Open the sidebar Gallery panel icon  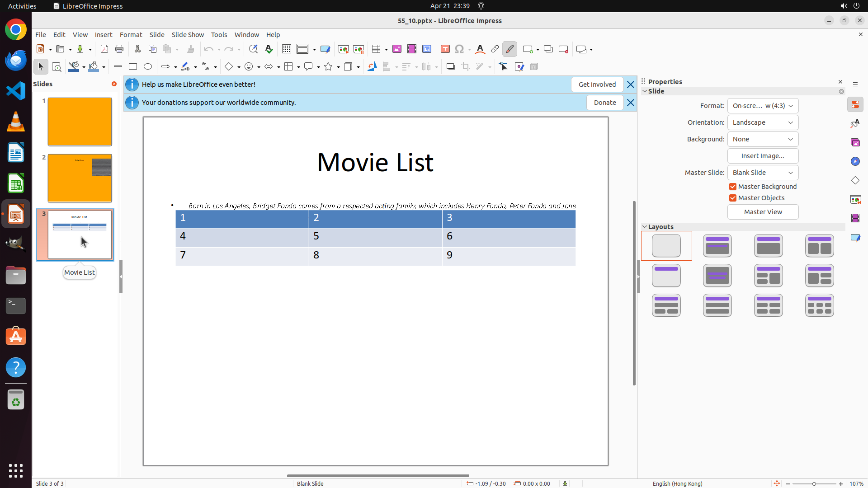point(855,143)
